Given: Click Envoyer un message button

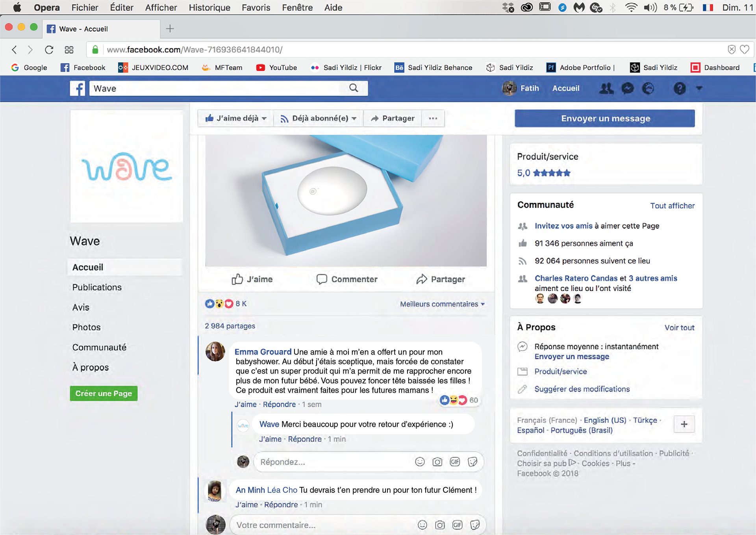Looking at the screenshot, I should tap(605, 119).
